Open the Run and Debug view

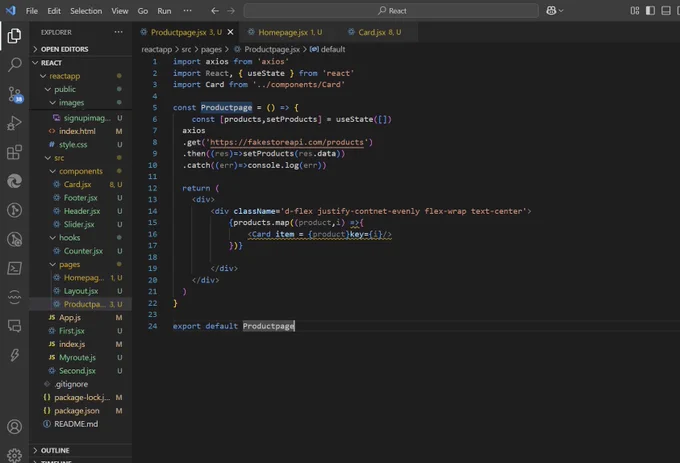coord(14,123)
